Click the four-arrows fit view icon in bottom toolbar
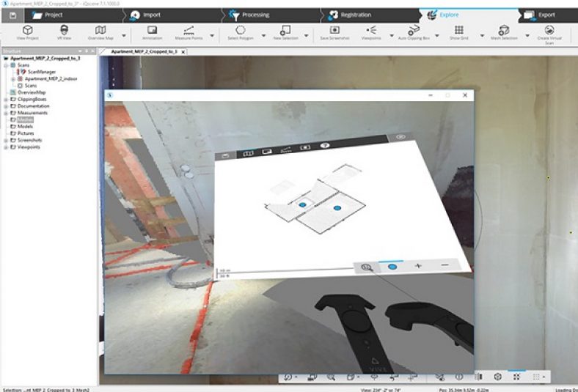This screenshot has height=392, width=578. [x=516, y=377]
